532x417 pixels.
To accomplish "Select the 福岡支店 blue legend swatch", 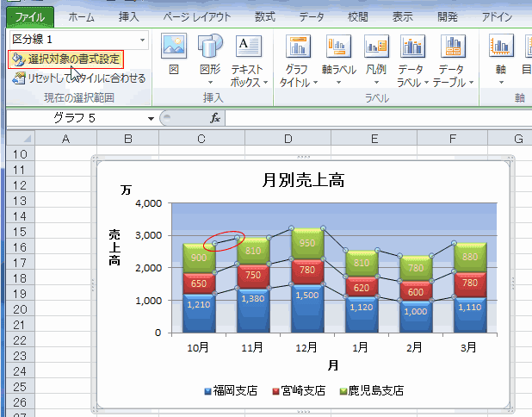I will pos(207,391).
